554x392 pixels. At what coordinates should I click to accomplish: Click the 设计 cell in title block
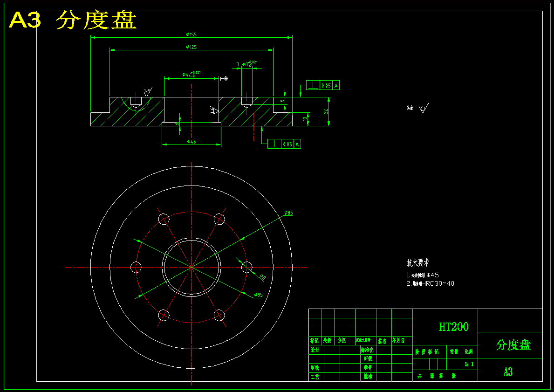coord(315,350)
